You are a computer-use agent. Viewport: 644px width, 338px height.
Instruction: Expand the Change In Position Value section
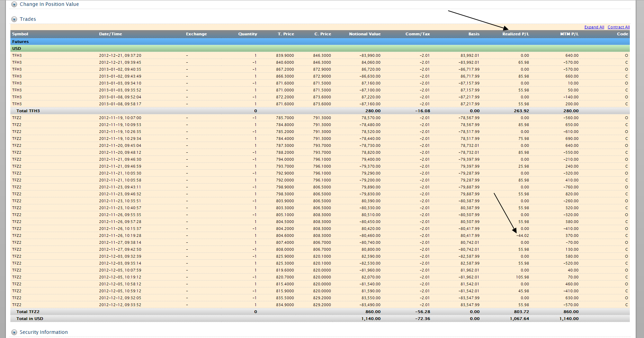(x=14, y=5)
